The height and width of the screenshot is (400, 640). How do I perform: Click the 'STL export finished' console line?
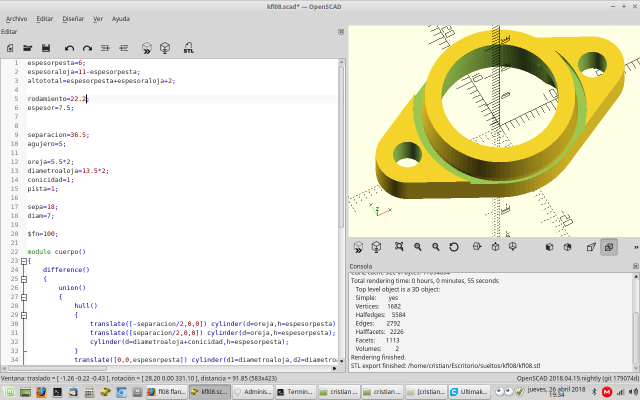tap(445, 366)
